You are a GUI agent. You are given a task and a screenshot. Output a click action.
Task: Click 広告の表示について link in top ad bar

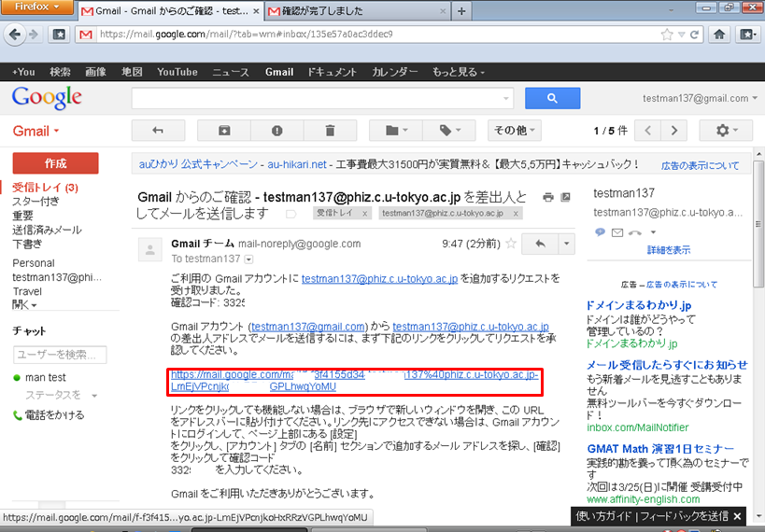700,166
